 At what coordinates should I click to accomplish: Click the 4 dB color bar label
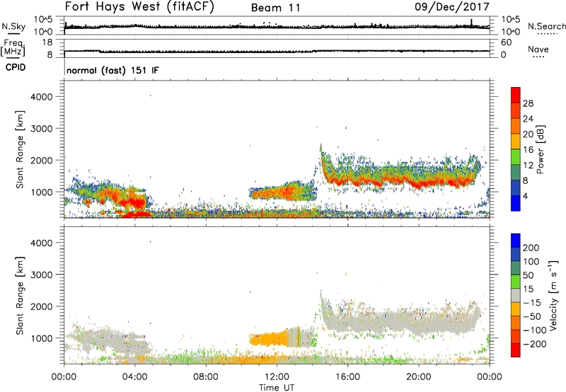coord(525,196)
